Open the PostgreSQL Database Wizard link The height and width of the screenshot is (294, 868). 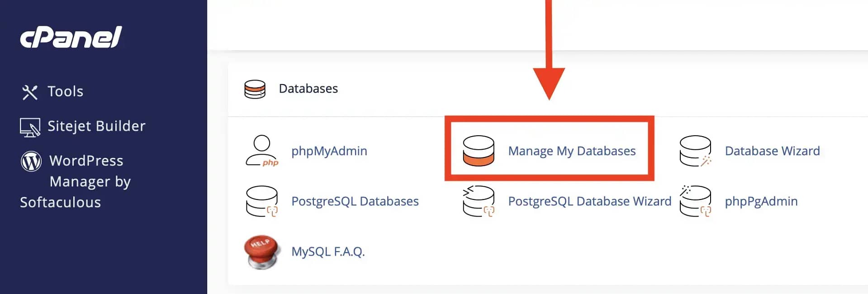pos(589,201)
